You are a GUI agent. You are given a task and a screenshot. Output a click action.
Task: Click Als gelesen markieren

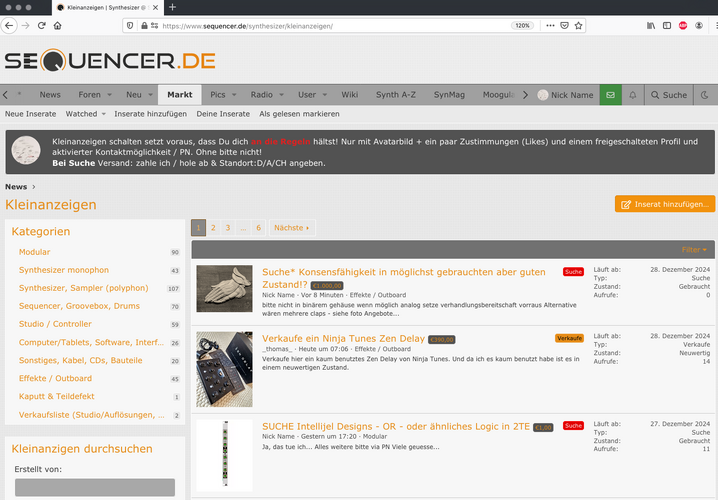pyautogui.click(x=299, y=114)
